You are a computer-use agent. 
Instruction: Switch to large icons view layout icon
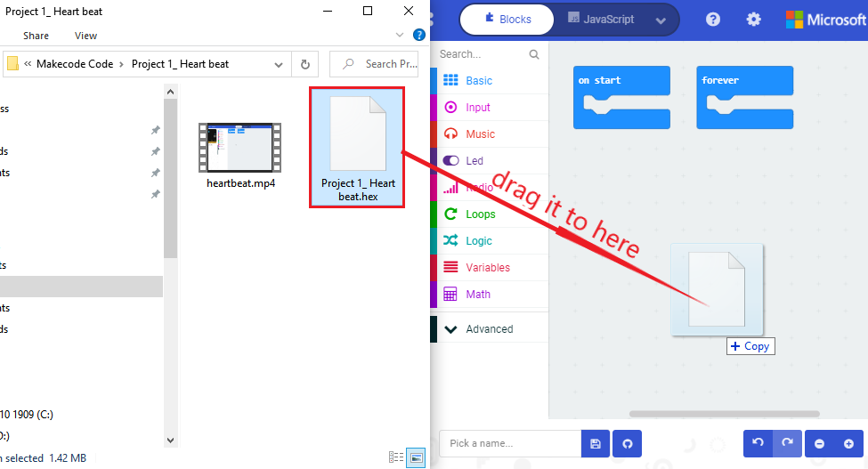coord(417,457)
